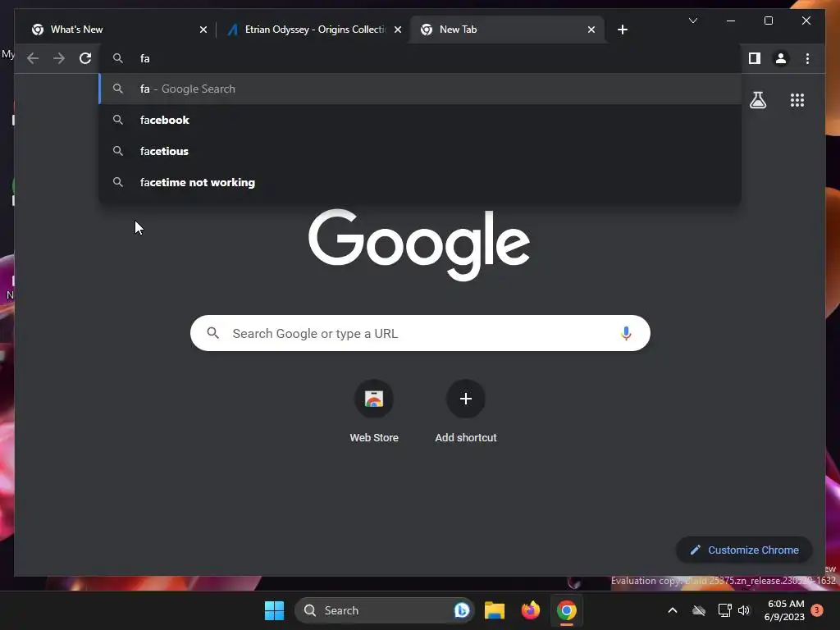Switch to the Etrian Odyssey tab
Image resolution: width=840 pixels, height=630 pixels.
[313, 30]
